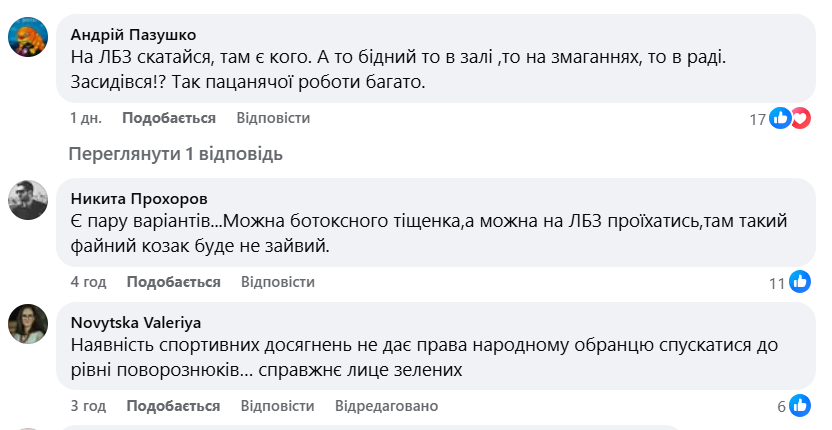This screenshot has height=430, width=832.
Task: Click the like reaction icon on Valeriya's comment
Action: coord(799,406)
